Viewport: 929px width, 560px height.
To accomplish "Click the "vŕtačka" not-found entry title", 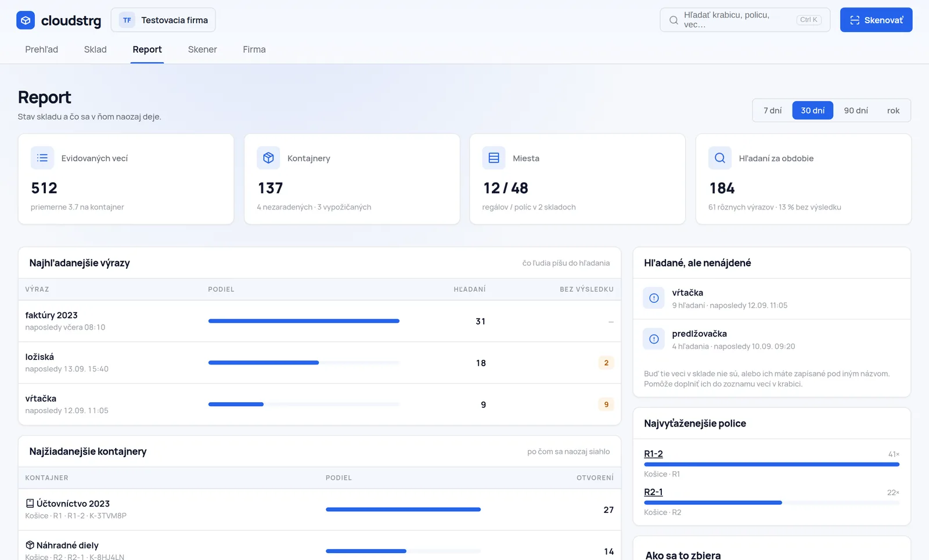I will pyautogui.click(x=687, y=292).
